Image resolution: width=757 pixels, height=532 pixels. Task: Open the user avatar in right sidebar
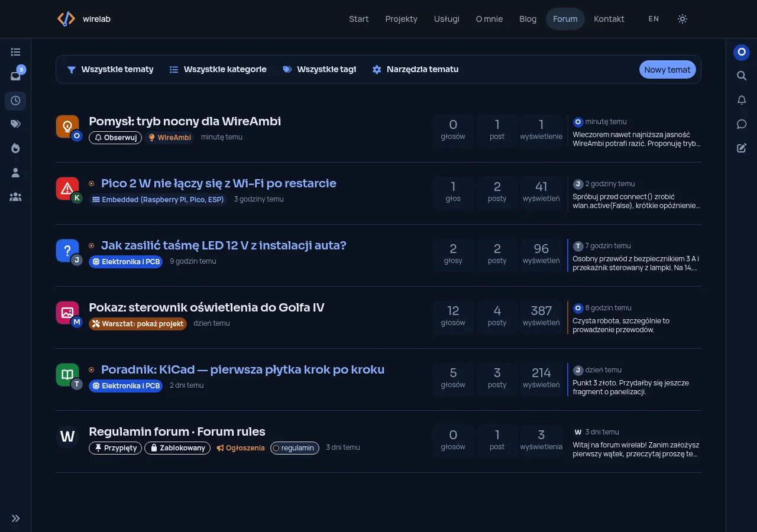742,52
